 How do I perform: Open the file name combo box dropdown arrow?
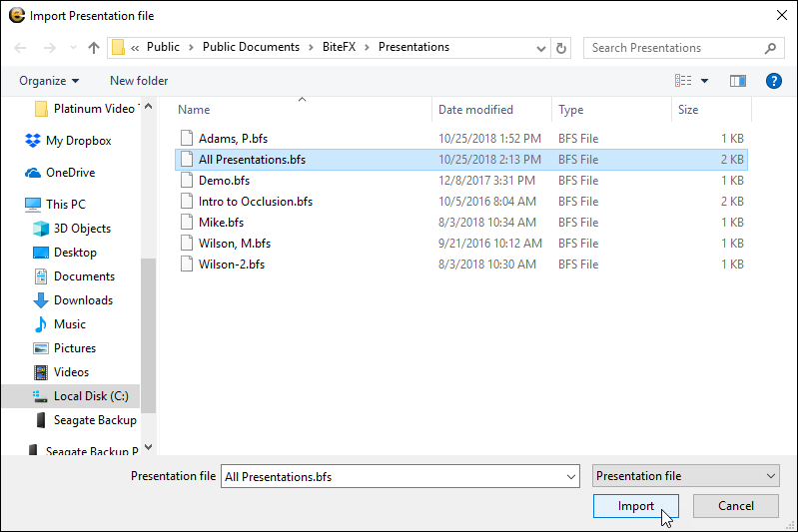[570, 477]
